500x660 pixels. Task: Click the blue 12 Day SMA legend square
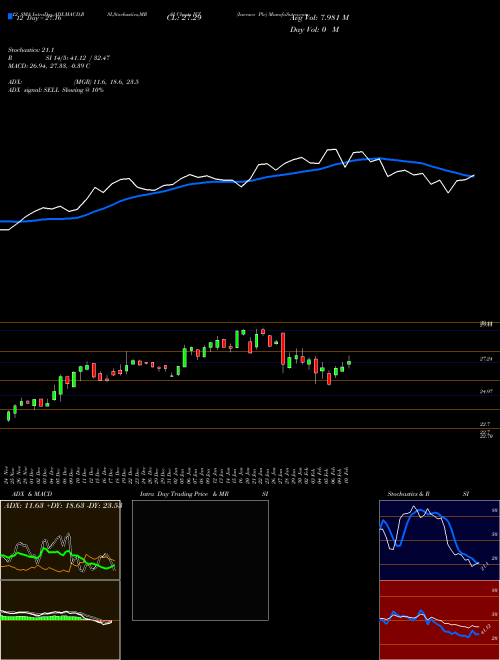click(x=10, y=16)
